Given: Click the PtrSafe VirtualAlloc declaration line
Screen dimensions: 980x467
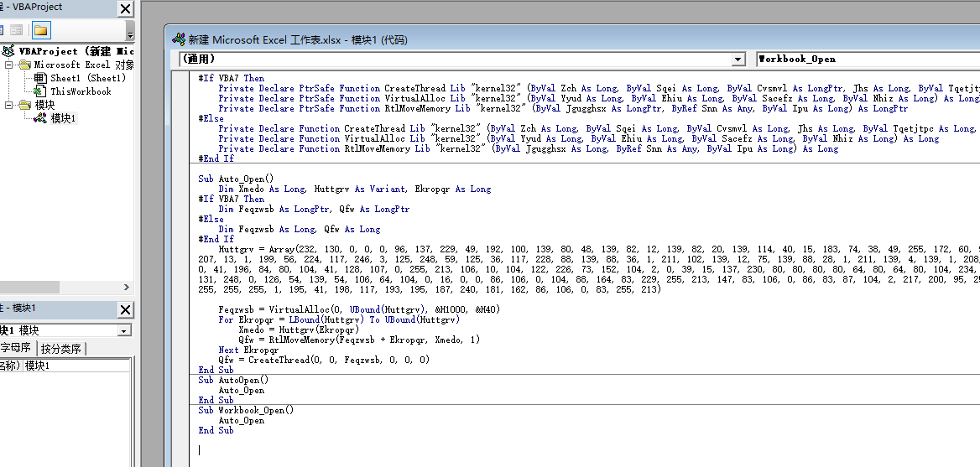Looking at the screenshot, I should [x=599, y=98].
